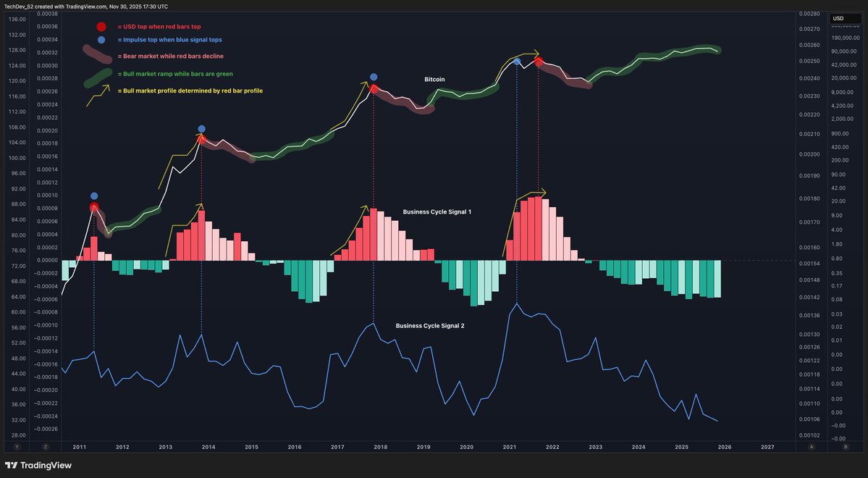
Task: Select the Z price scale icon
Action: pos(45,447)
